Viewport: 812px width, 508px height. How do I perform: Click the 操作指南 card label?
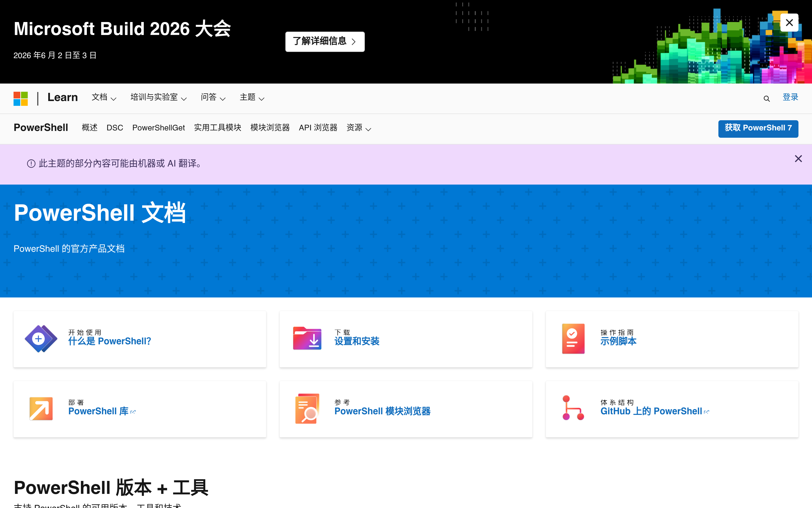617,332
